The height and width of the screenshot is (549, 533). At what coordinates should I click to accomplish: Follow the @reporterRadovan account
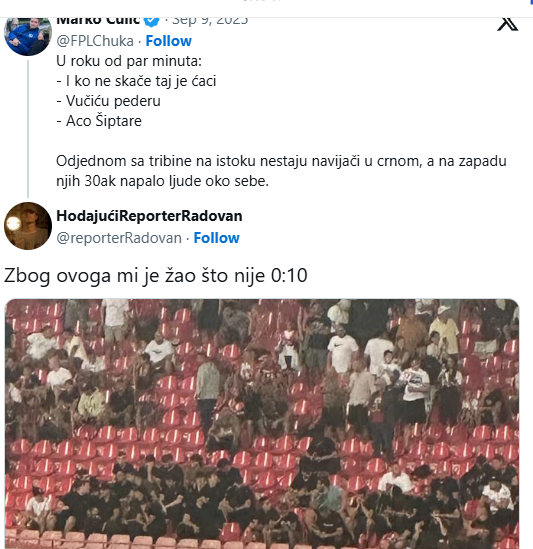click(x=216, y=238)
